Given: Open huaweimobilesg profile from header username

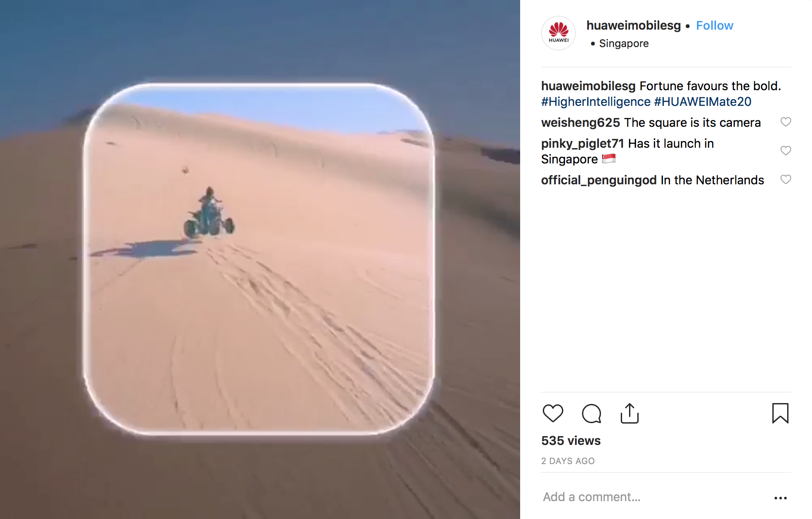Looking at the screenshot, I should (x=633, y=26).
